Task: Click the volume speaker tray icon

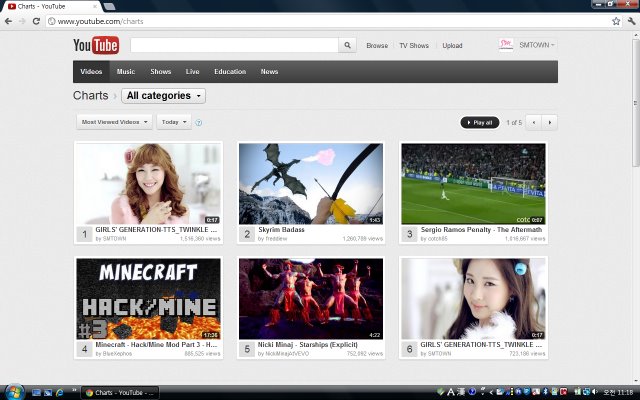Action: 595,392
